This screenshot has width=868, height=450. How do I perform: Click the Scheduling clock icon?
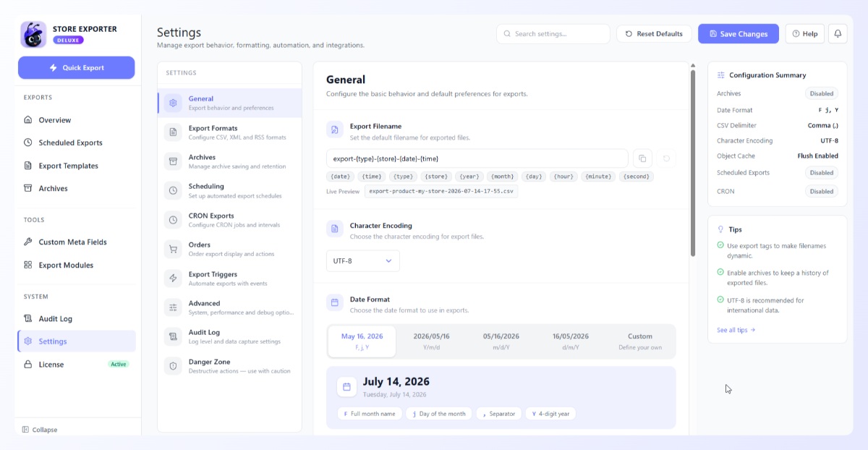click(173, 191)
